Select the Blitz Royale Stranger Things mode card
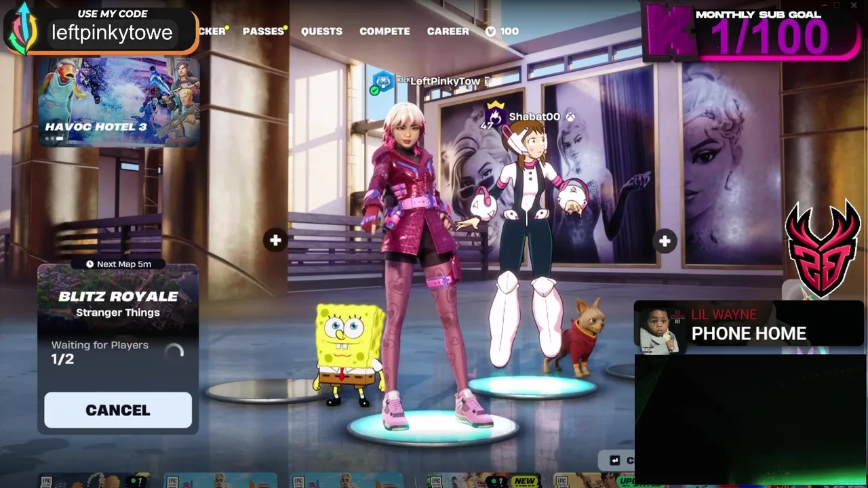The height and width of the screenshot is (488, 868). (118, 303)
